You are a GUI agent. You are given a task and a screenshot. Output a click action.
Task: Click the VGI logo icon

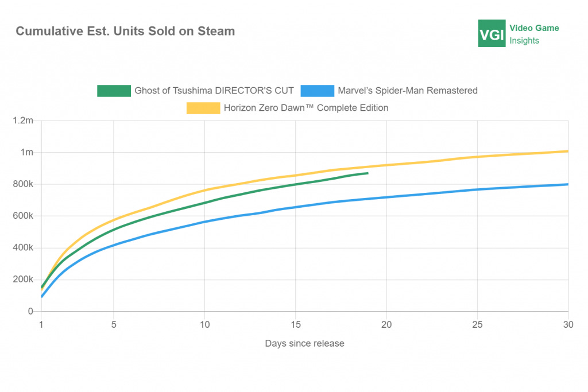tap(492, 33)
